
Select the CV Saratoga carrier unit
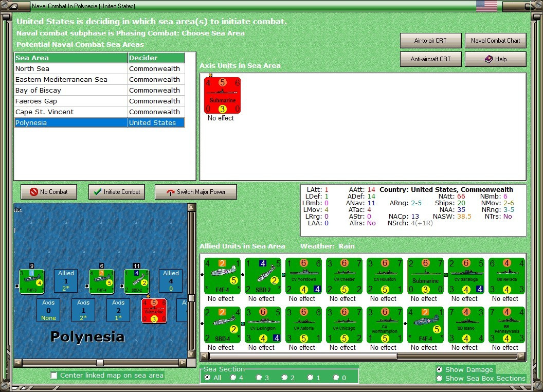pos(466,276)
